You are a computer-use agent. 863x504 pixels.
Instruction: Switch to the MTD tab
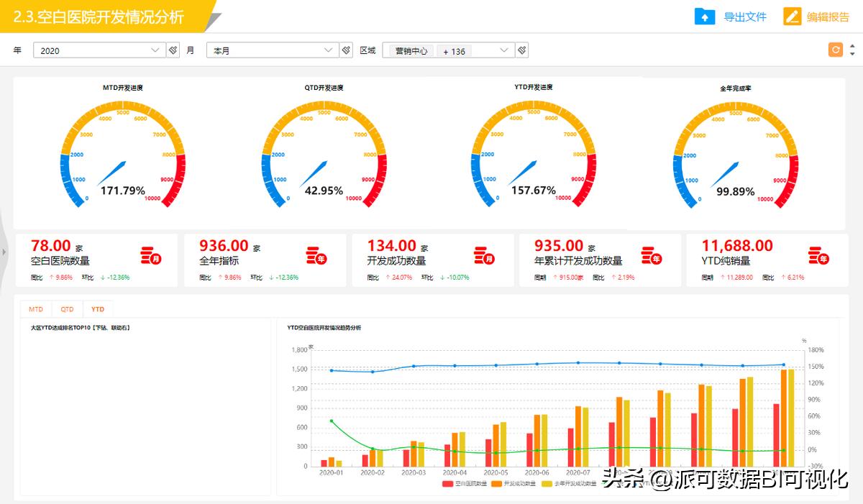[x=36, y=309]
